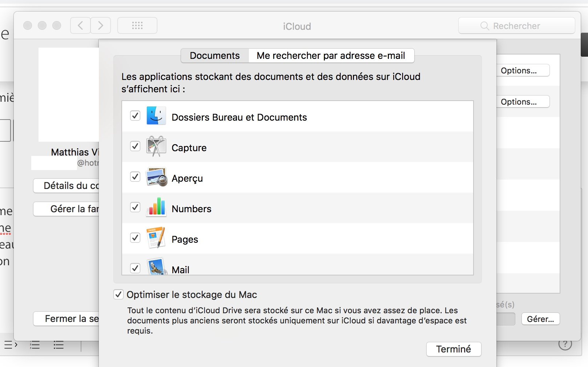Screen dimensions: 588x367
Task: Click the indent list icon in background window
Action: [11, 344]
